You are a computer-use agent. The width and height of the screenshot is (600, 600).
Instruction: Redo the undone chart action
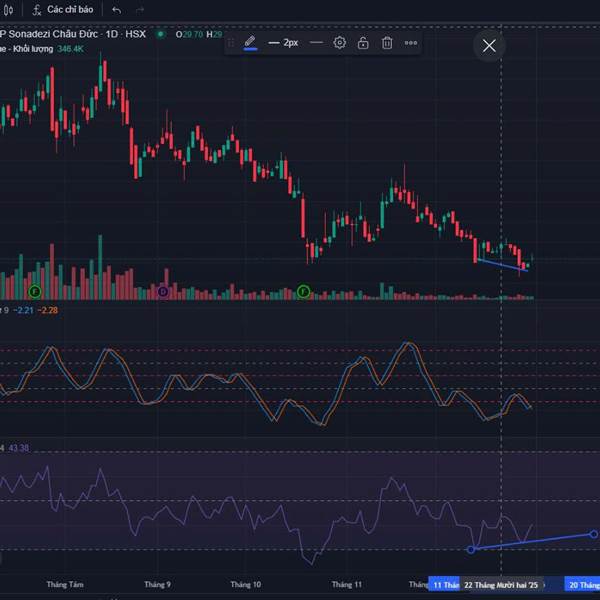[140, 10]
